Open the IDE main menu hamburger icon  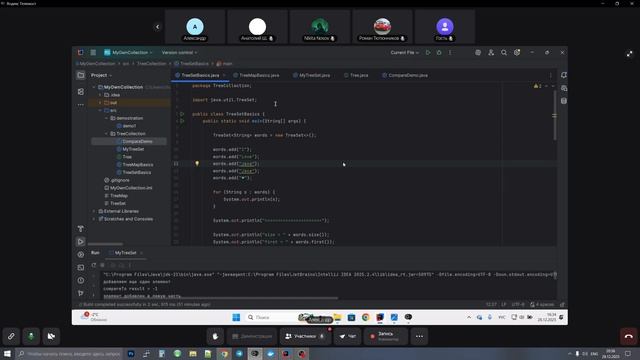pos(93,53)
